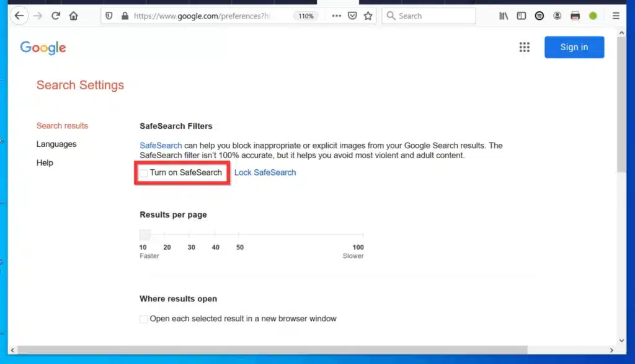Toggle the sidebar view icon

point(521,16)
